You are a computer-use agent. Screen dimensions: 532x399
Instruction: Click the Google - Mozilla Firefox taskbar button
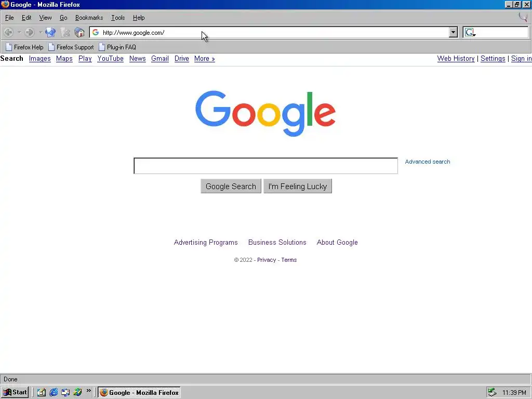pos(139,393)
